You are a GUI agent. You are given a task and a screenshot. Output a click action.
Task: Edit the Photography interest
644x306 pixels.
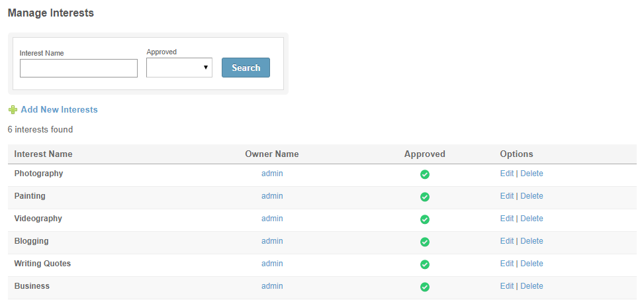507,174
